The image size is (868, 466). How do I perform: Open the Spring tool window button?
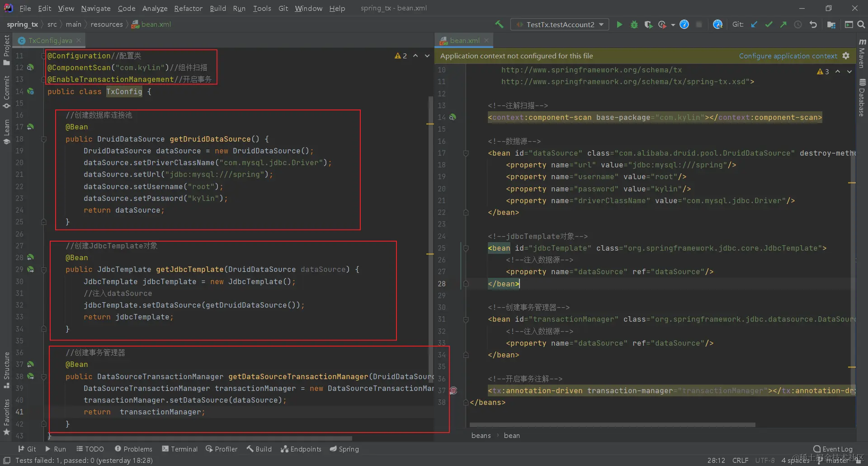pyautogui.click(x=344, y=449)
